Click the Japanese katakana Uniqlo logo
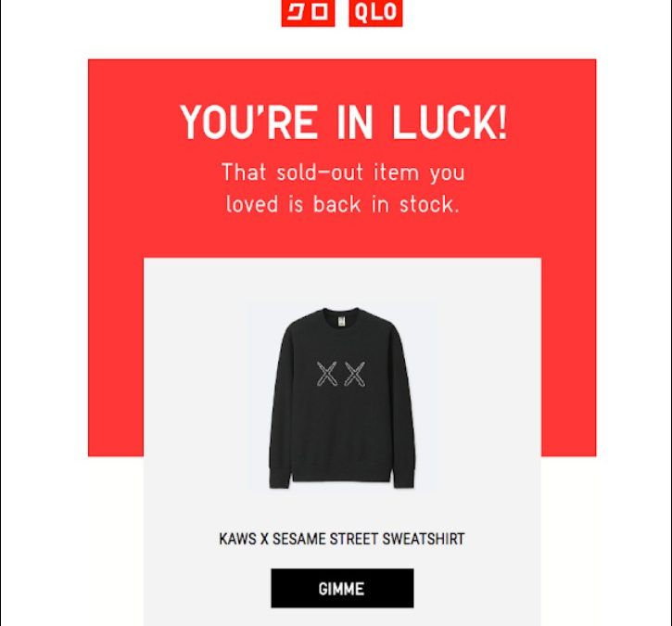This screenshot has width=672, height=626. point(308,13)
